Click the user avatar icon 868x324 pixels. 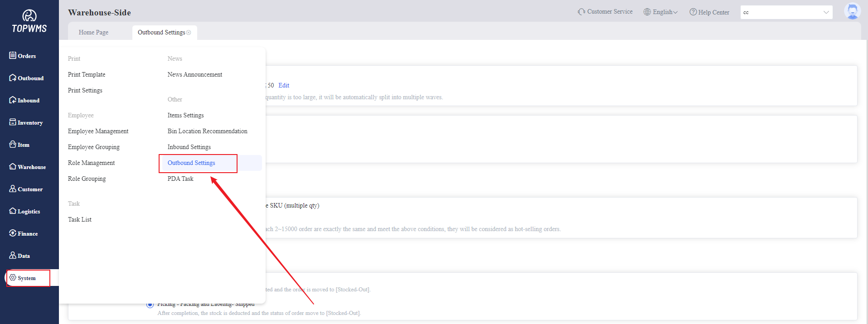[x=852, y=11]
